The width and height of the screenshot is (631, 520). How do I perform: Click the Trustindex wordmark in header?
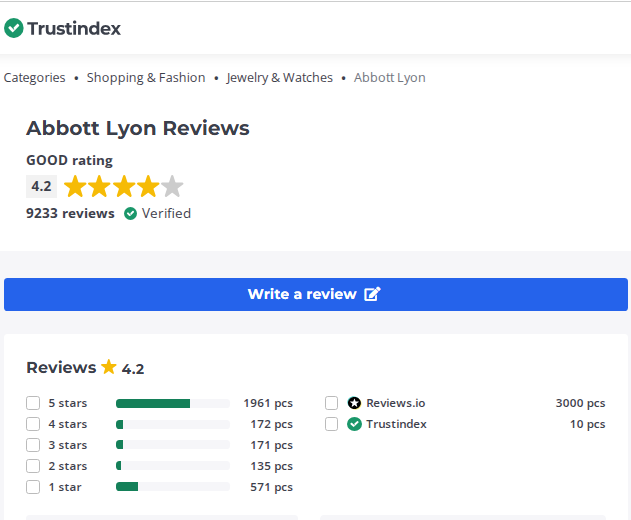[74, 29]
